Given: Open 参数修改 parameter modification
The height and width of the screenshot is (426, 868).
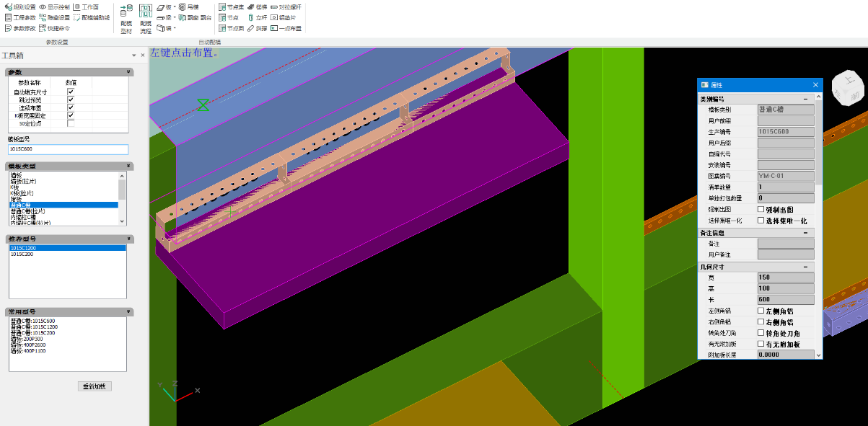Looking at the screenshot, I should (x=20, y=28).
